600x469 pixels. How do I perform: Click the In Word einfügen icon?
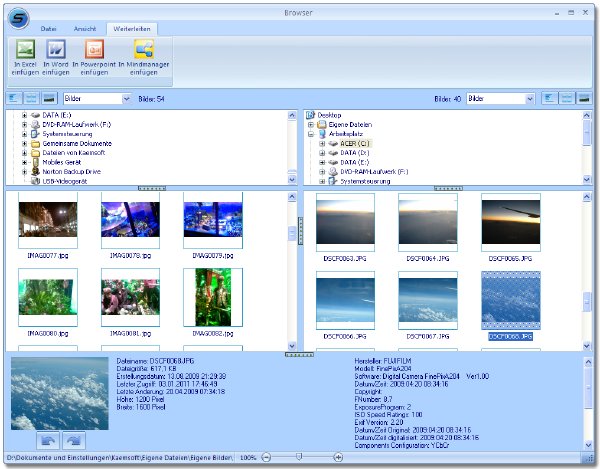pos(56,49)
